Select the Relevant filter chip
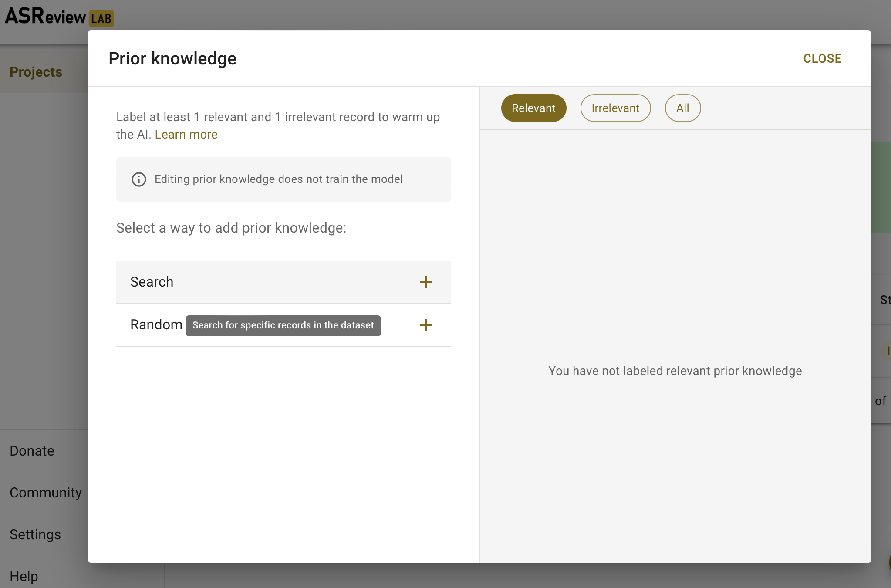This screenshot has height=588, width=891. (533, 108)
